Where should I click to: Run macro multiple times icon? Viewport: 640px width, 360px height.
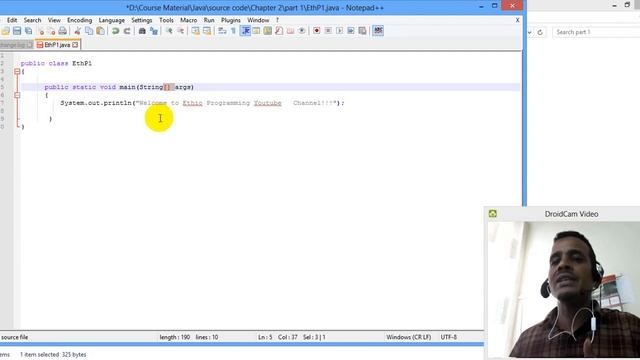point(351,31)
